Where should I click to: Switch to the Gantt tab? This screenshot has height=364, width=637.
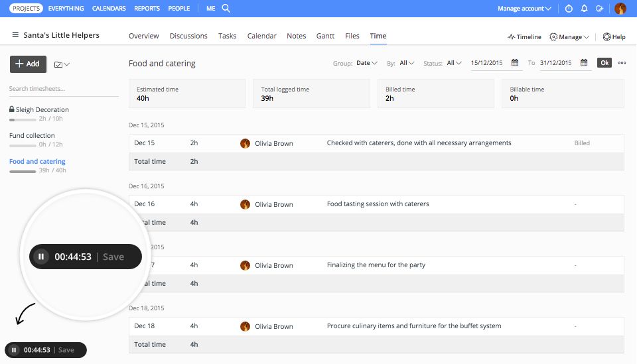click(x=326, y=36)
